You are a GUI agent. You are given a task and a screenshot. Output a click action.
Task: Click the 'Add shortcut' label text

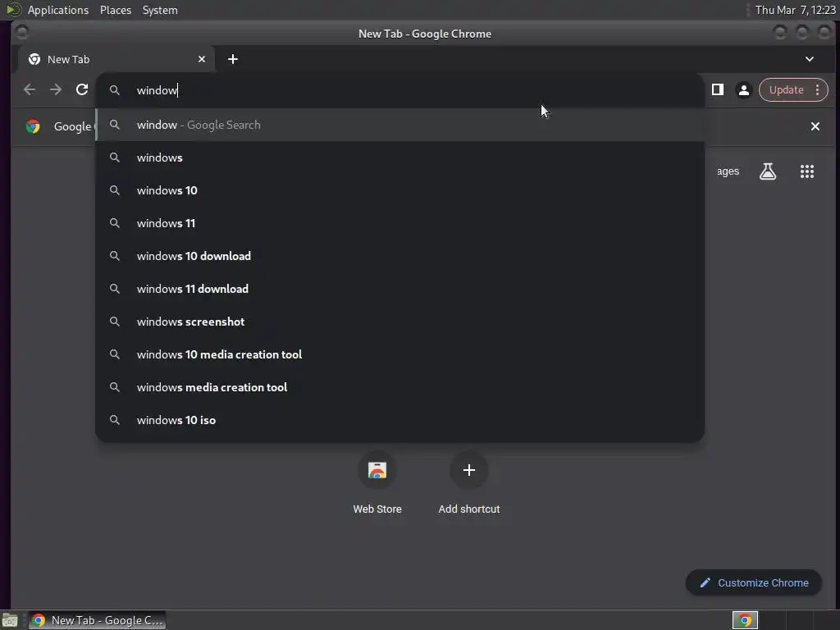[x=468, y=509]
